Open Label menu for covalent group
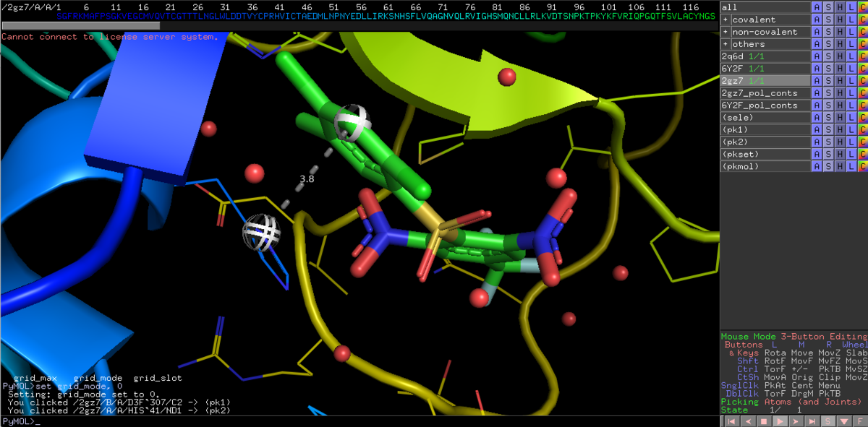The width and height of the screenshot is (868, 427). coord(851,20)
